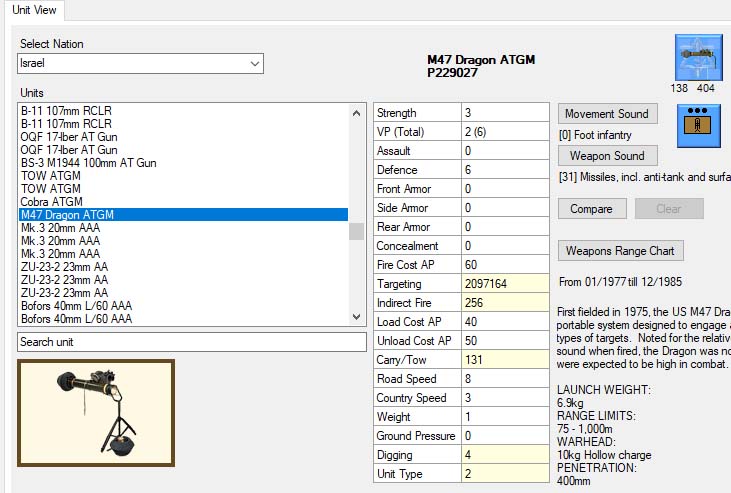Screen dimensions: 731x493
Task: Click the M47 Dragon launcher picture thumbnail
Action: point(96,413)
